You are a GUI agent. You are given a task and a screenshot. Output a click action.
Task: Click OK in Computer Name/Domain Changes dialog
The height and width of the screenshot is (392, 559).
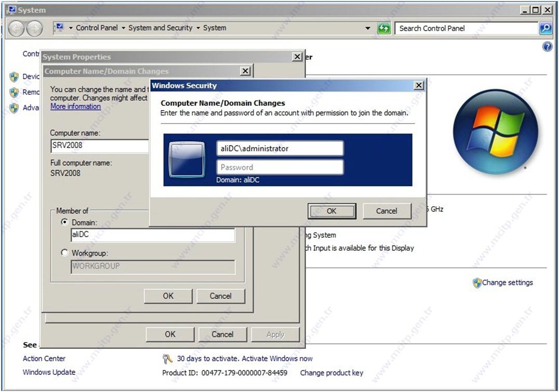click(x=168, y=296)
